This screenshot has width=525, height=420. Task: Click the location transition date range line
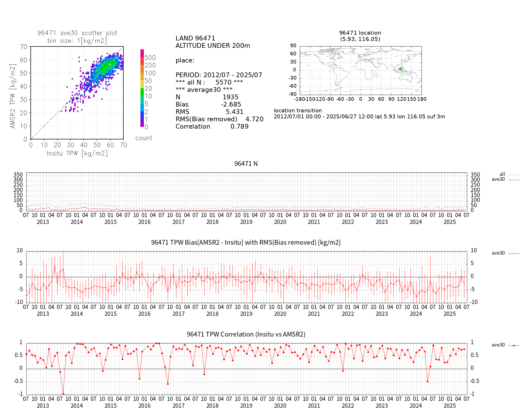tap(360, 117)
